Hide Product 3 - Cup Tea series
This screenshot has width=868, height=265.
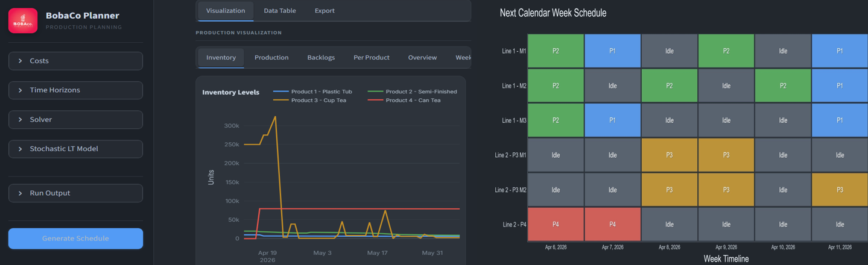pos(309,101)
